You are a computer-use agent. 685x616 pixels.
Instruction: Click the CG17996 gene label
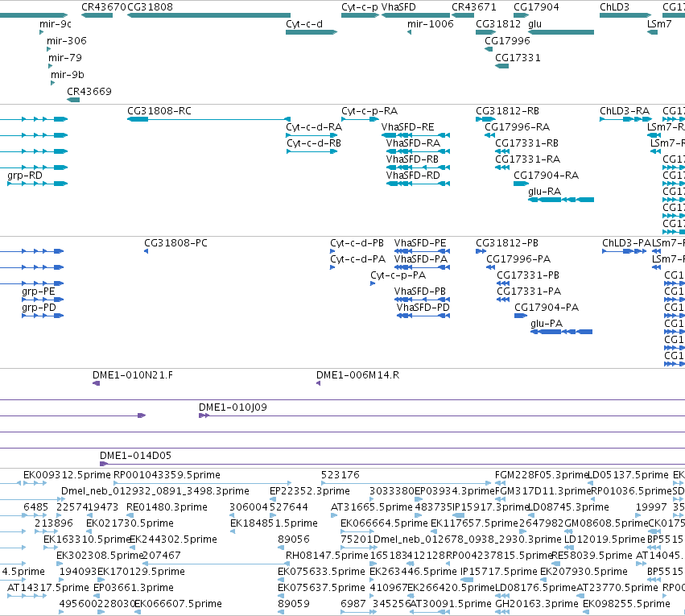pos(507,41)
